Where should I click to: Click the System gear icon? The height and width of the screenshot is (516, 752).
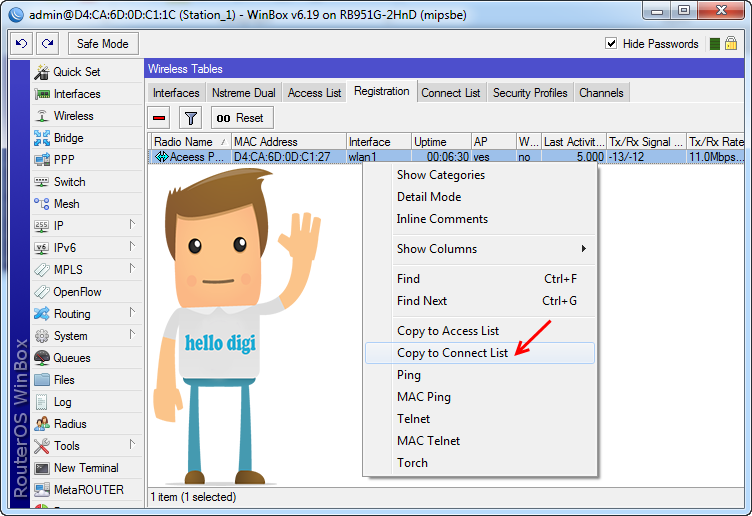(x=42, y=336)
